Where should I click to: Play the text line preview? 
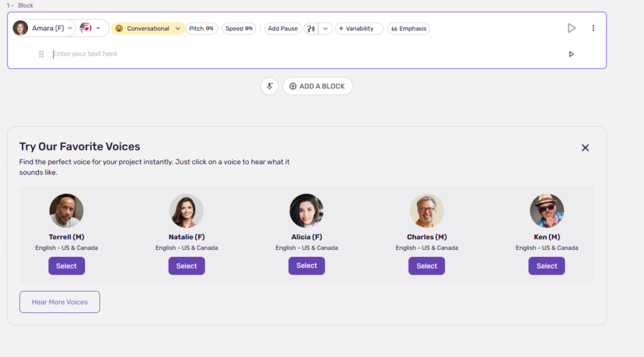pos(571,54)
